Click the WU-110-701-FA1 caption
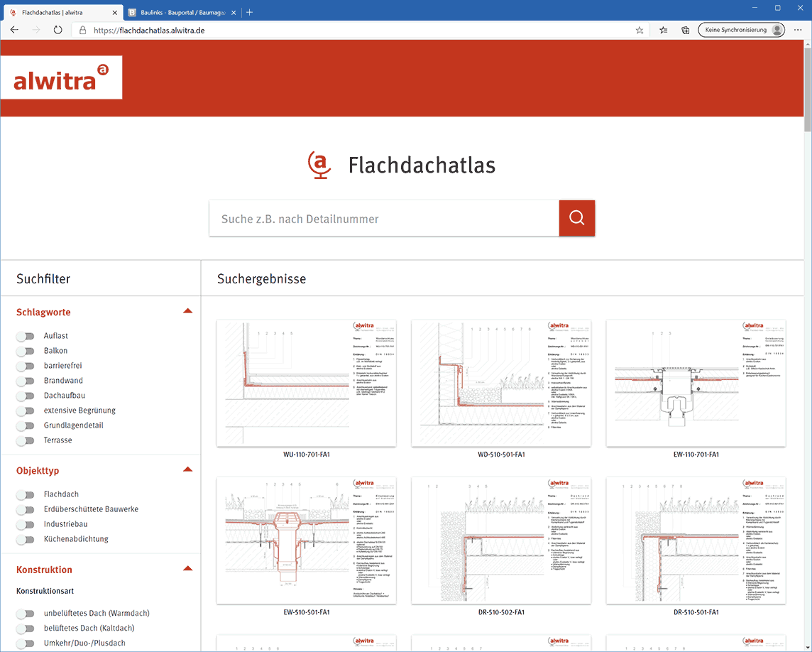 [307, 455]
